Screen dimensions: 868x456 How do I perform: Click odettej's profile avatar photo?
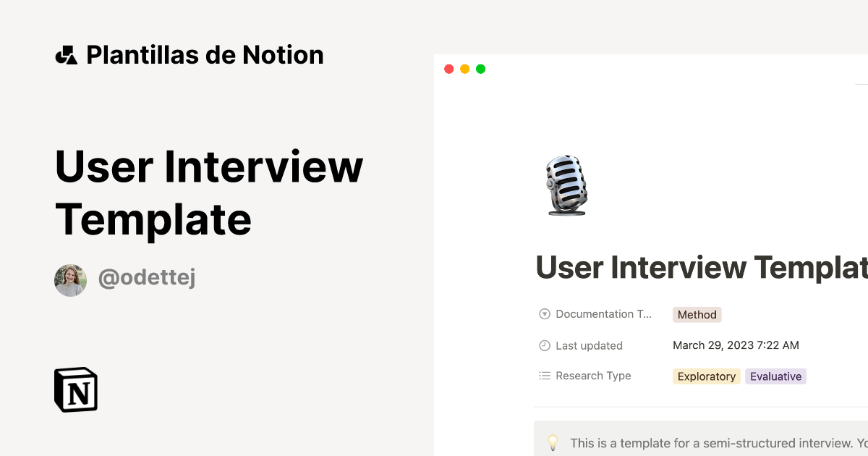[70, 280]
